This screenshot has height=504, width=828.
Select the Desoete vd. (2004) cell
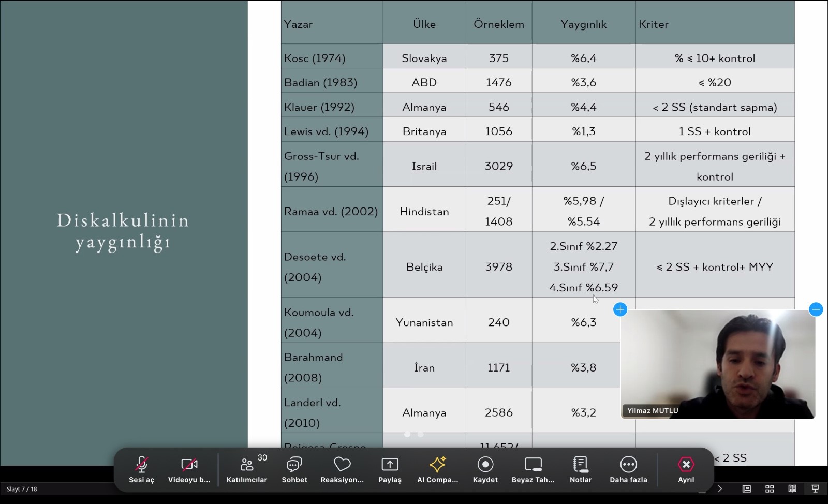[332, 264]
